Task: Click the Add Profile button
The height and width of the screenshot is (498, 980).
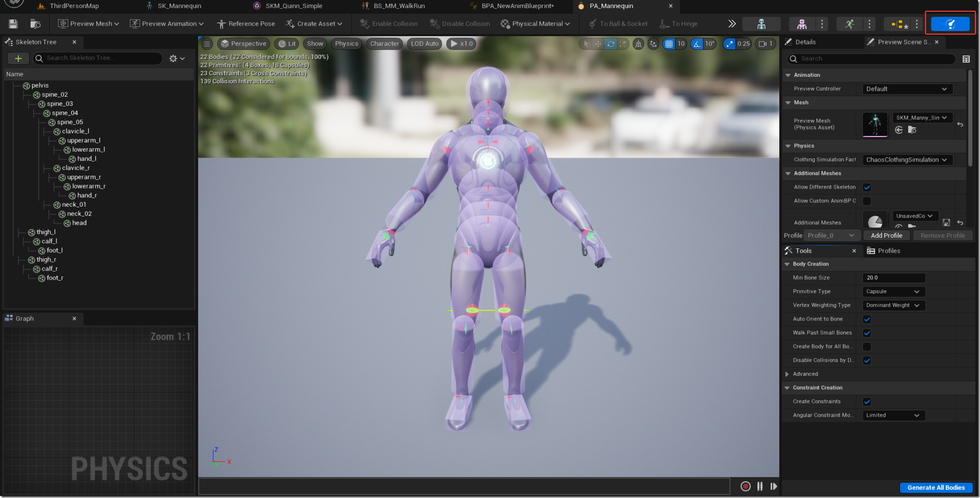Action: click(x=886, y=236)
